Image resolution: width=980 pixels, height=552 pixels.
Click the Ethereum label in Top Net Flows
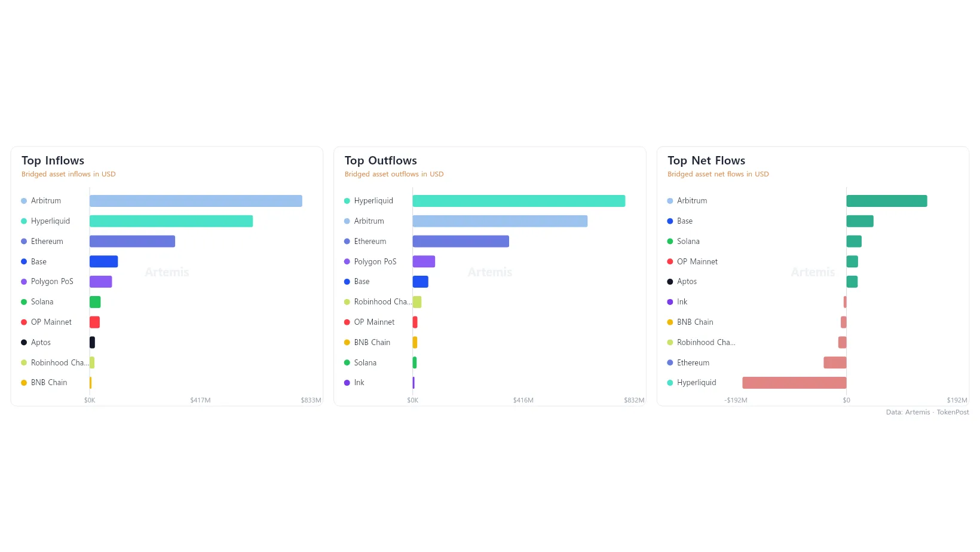(x=693, y=362)
